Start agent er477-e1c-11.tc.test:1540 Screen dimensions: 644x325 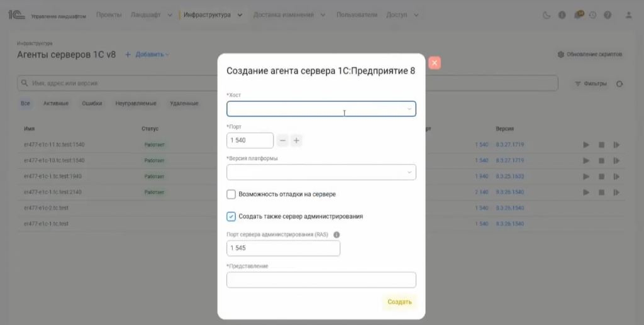point(586,145)
